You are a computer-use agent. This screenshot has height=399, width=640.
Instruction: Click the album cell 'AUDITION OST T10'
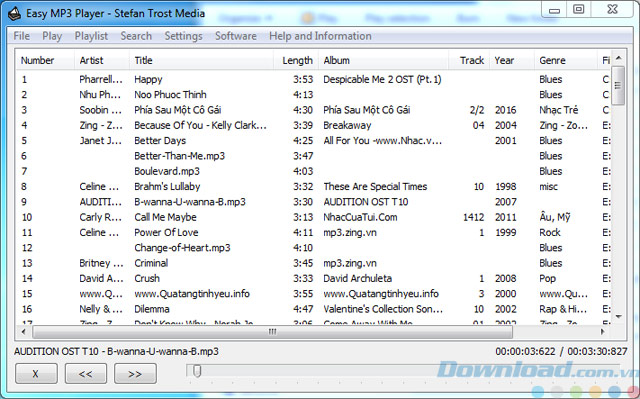coord(366,202)
